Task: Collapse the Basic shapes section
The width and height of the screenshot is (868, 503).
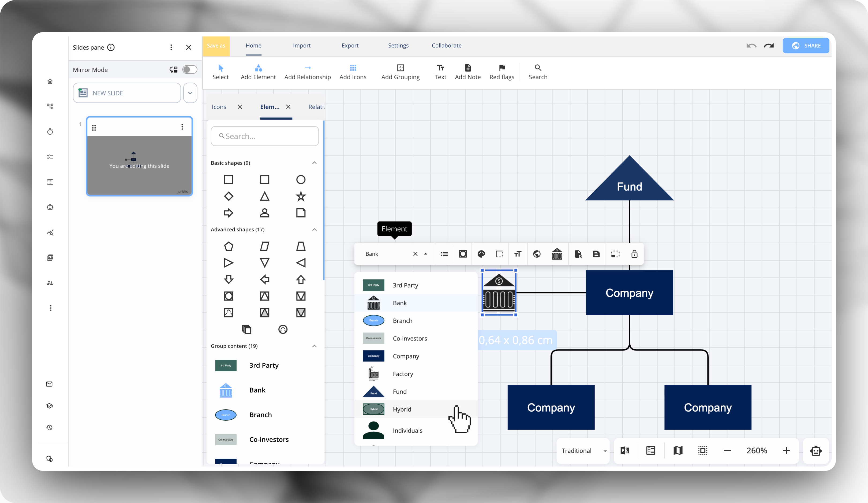Action: tap(314, 163)
